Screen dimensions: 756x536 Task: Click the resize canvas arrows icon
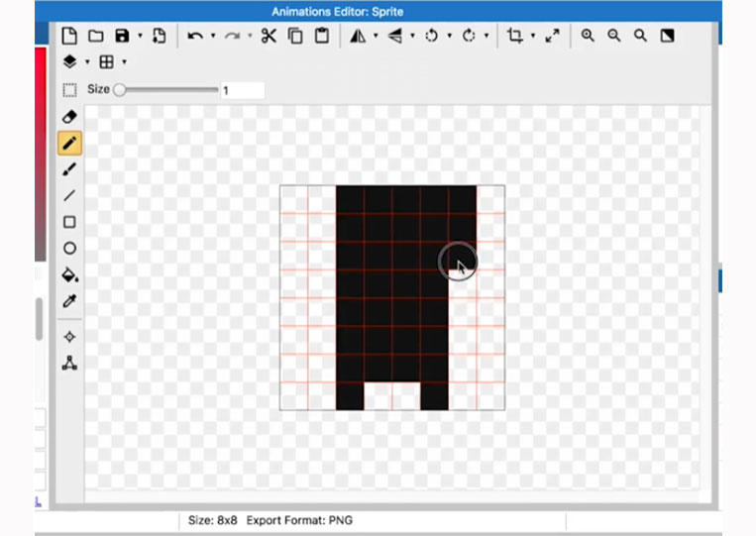pos(552,36)
